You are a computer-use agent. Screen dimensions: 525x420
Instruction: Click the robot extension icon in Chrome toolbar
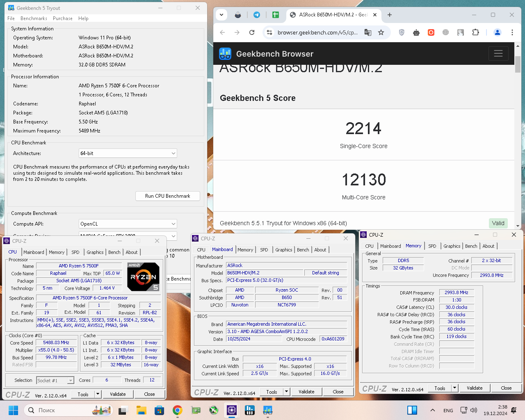pyautogui.click(x=416, y=32)
